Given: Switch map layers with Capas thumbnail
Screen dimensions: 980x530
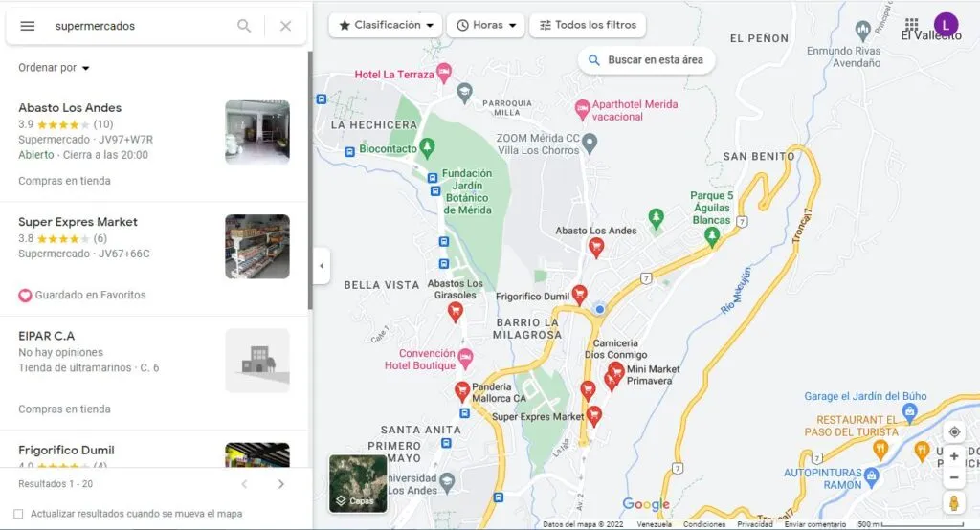Looking at the screenshot, I should click(x=358, y=484).
